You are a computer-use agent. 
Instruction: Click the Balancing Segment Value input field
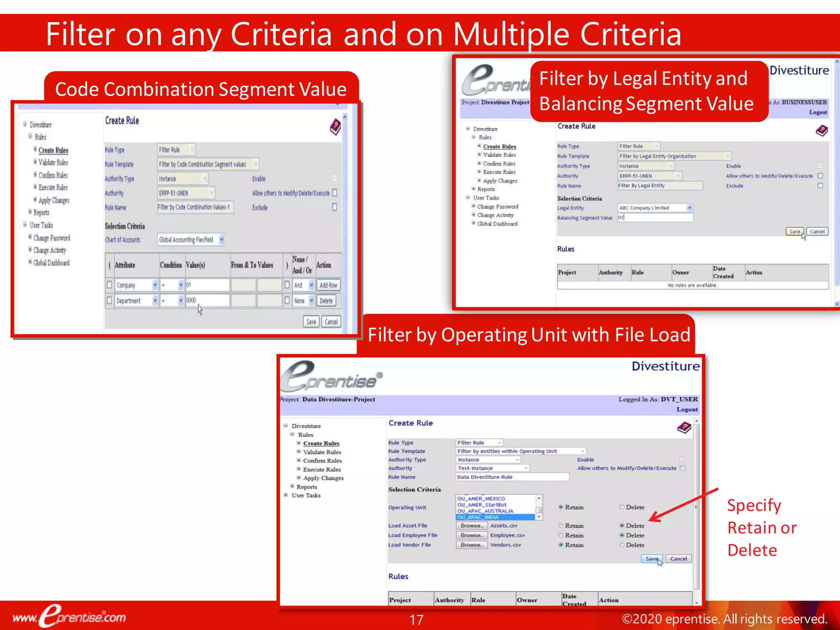pyautogui.click(x=655, y=218)
